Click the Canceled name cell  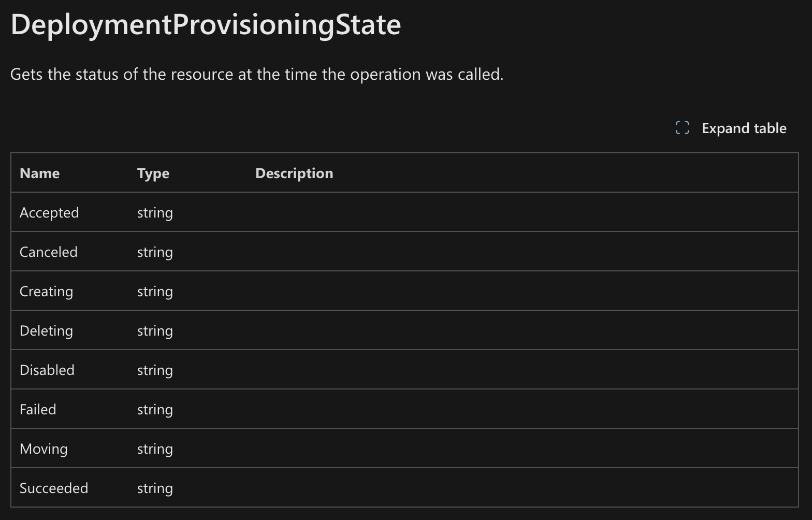(x=49, y=252)
